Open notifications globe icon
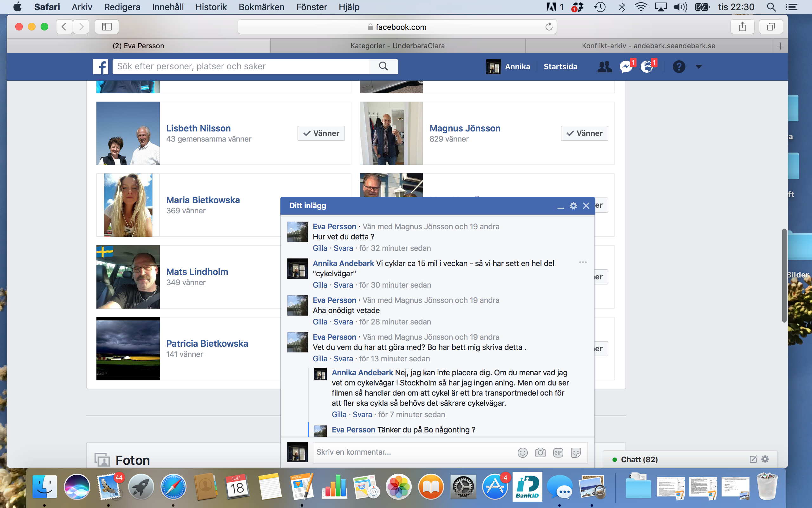 click(x=647, y=67)
